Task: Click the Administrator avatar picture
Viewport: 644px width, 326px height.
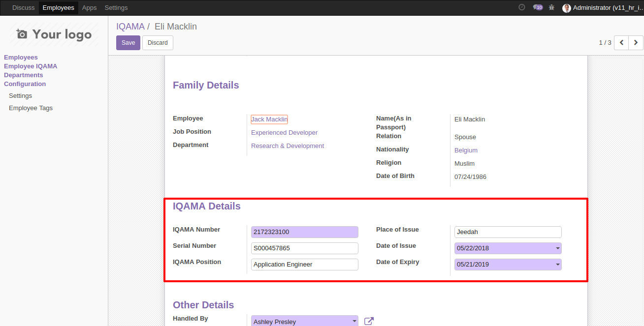Action: (x=567, y=8)
